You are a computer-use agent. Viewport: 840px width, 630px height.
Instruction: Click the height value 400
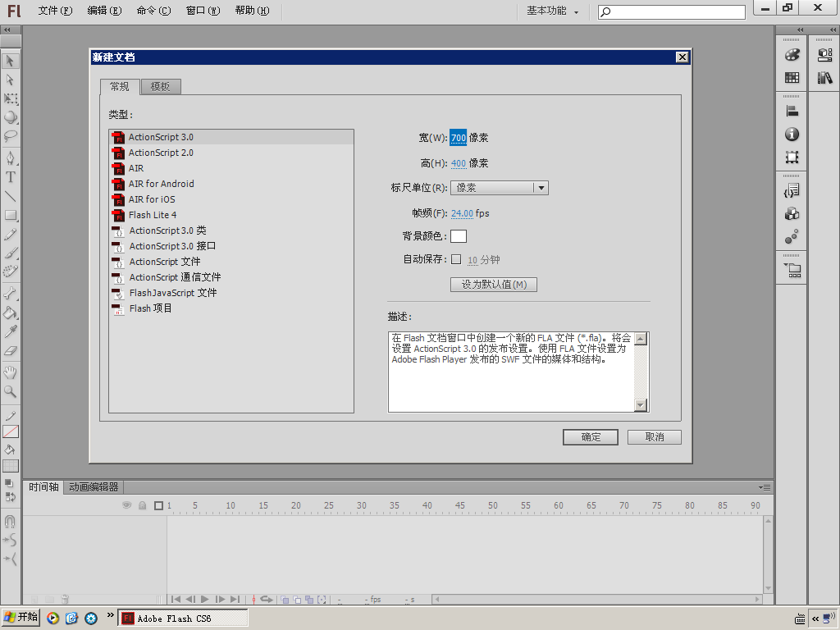tap(459, 163)
